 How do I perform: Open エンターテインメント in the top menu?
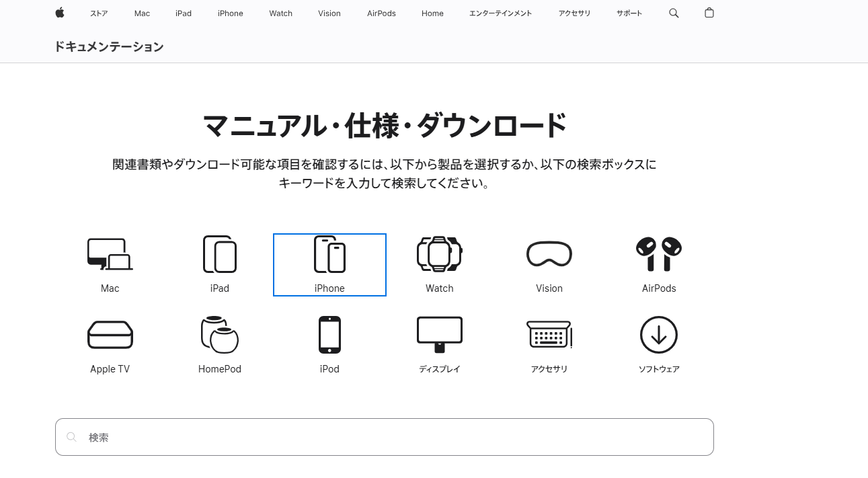coord(501,13)
